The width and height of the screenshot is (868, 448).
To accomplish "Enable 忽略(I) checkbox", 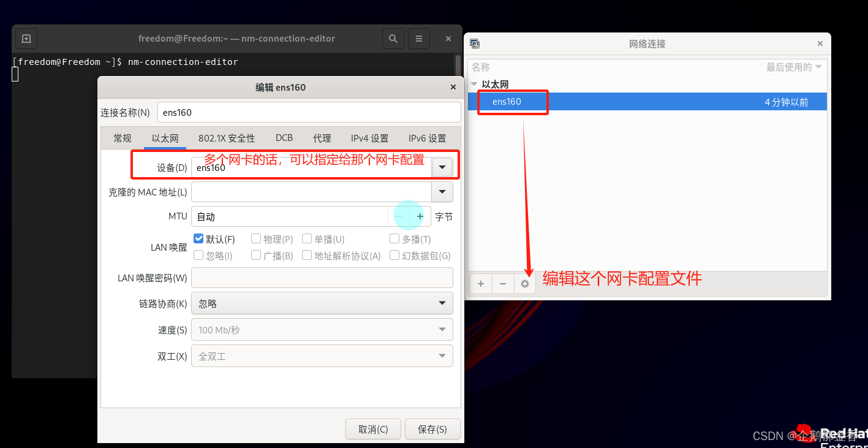I will (x=198, y=255).
